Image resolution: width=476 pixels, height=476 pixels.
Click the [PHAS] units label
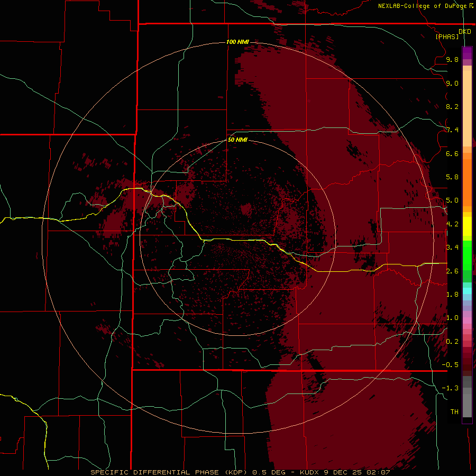[x=447, y=36]
